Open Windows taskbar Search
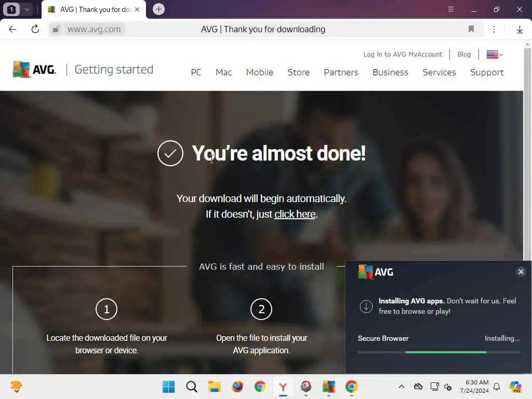The width and height of the screenshot is (532, 399). click(x=191, y=387)
